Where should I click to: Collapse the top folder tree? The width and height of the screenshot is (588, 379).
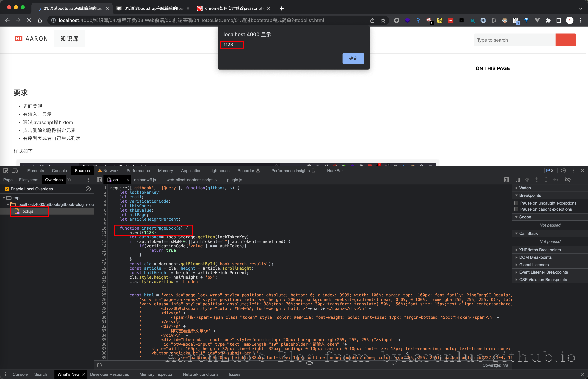click(x=4, y=198)
